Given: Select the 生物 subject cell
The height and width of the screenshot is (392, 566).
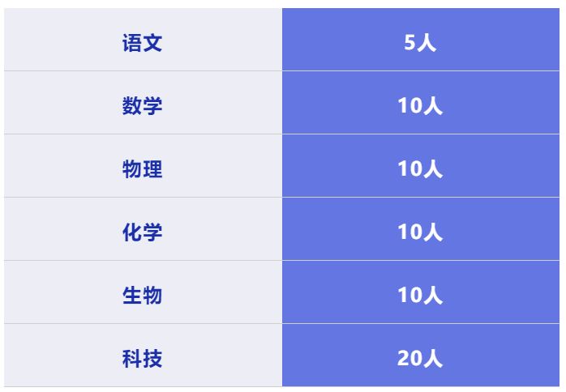Looking at the screenshot, I should tap(143, 292).
